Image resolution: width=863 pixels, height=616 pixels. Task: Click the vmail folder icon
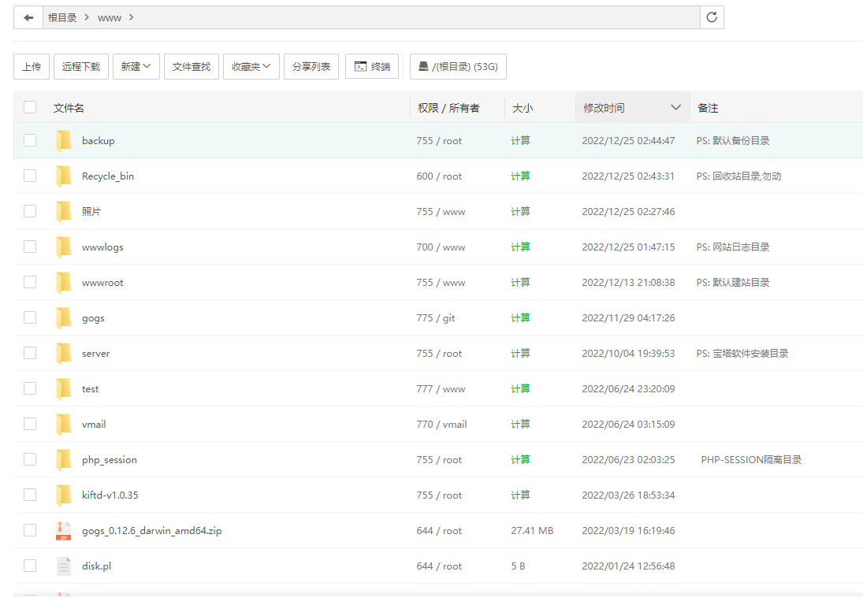pos(64,424)
